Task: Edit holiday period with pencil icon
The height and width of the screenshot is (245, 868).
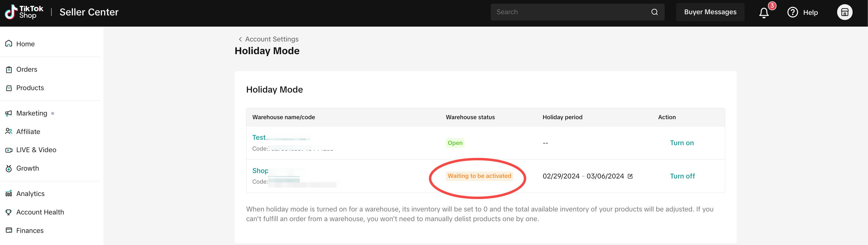Action: pos(630,176)
